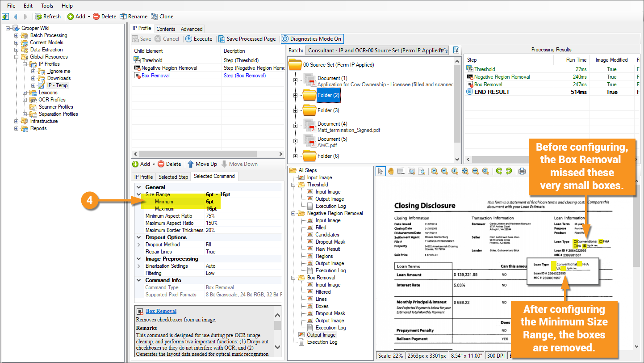Collapse the General property section
644x363 pixels.
[138, 187]
